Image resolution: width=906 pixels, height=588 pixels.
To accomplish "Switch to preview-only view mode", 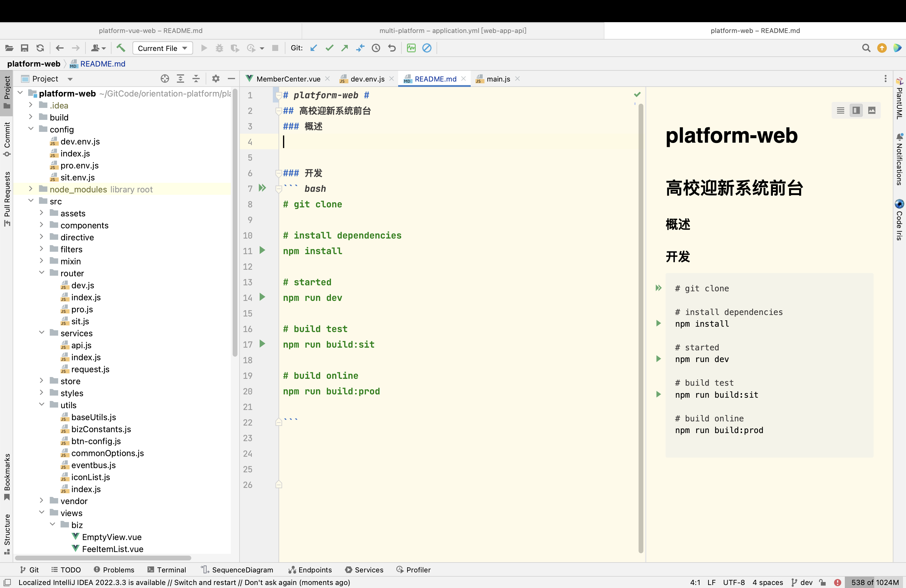I will click(x=872, y=110).
